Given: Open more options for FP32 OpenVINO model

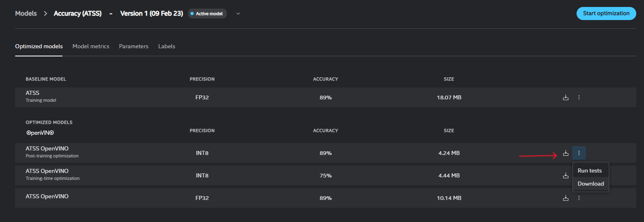Looking at the screenshot, I should coord(579,198).
